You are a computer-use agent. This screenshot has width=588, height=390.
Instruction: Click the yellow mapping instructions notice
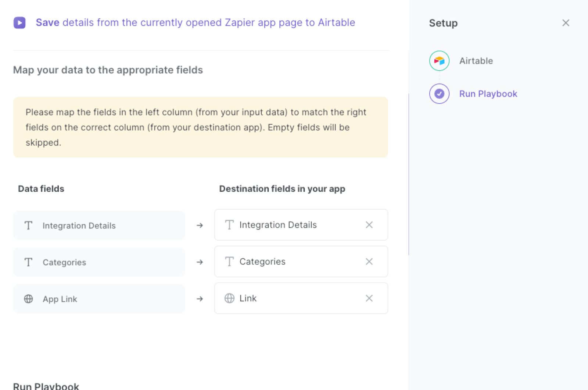click(201, 127)
